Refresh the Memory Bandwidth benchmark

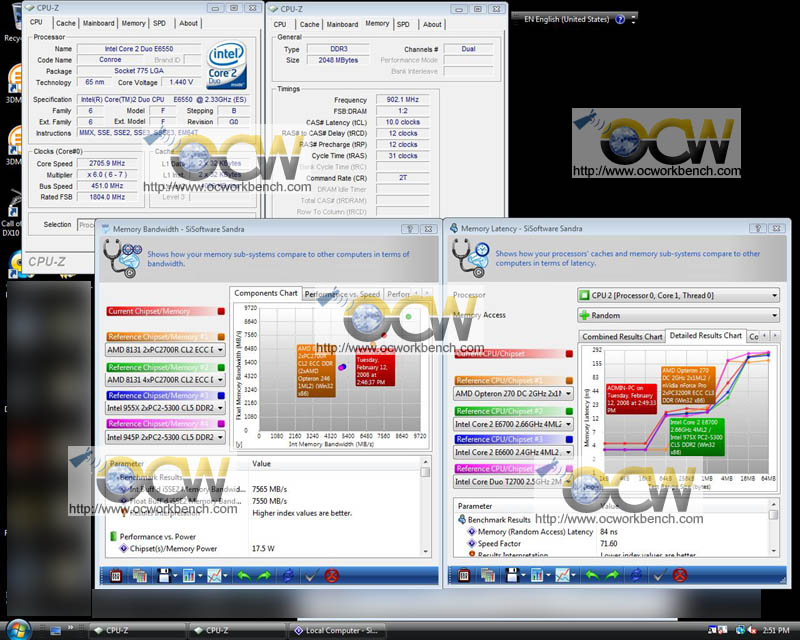tap(288, 576)
